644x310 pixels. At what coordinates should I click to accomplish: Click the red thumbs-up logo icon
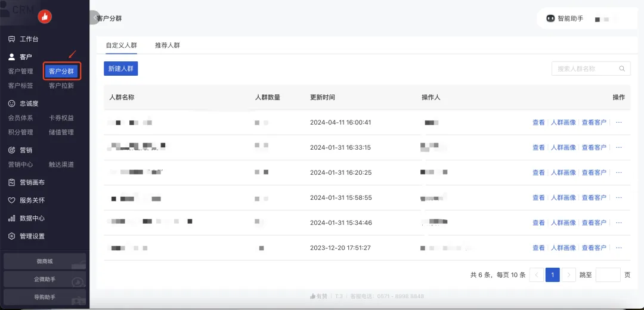click(45, 17)
